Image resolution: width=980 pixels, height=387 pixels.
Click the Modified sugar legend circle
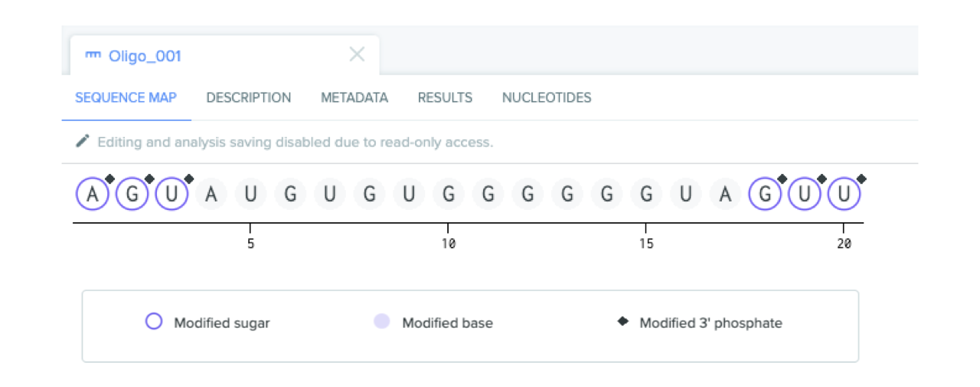(x=154, y=322)
